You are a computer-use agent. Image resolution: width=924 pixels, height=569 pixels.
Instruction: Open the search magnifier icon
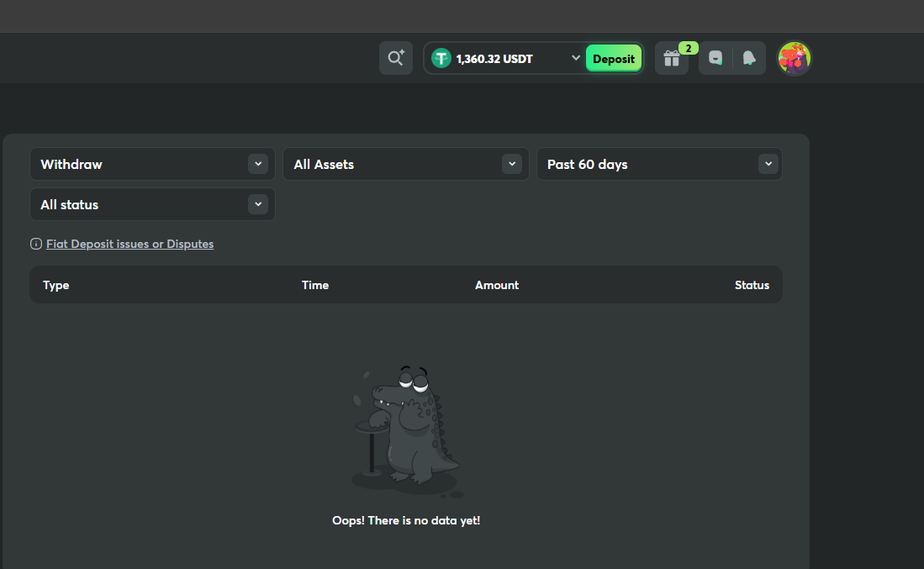click(x=395, y=58)
